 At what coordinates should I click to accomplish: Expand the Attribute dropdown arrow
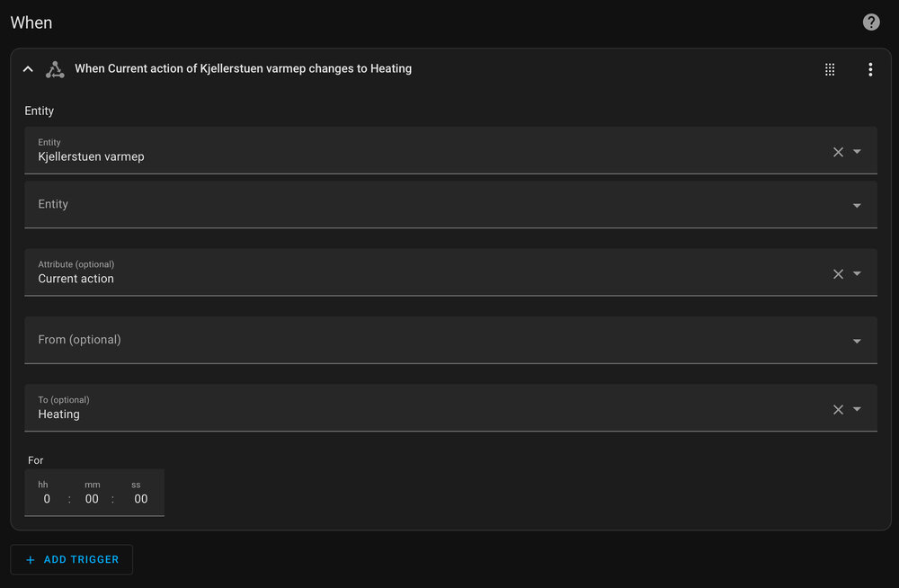point(858,274)
